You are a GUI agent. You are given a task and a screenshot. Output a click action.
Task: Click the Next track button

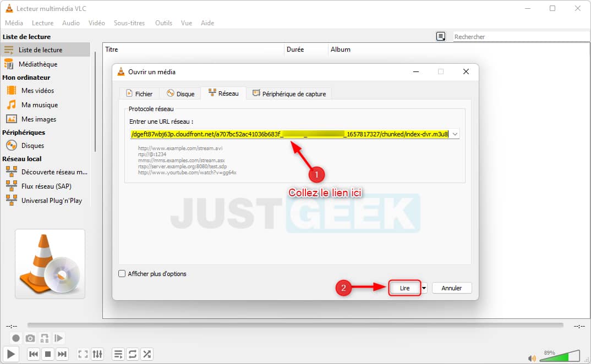62,354
